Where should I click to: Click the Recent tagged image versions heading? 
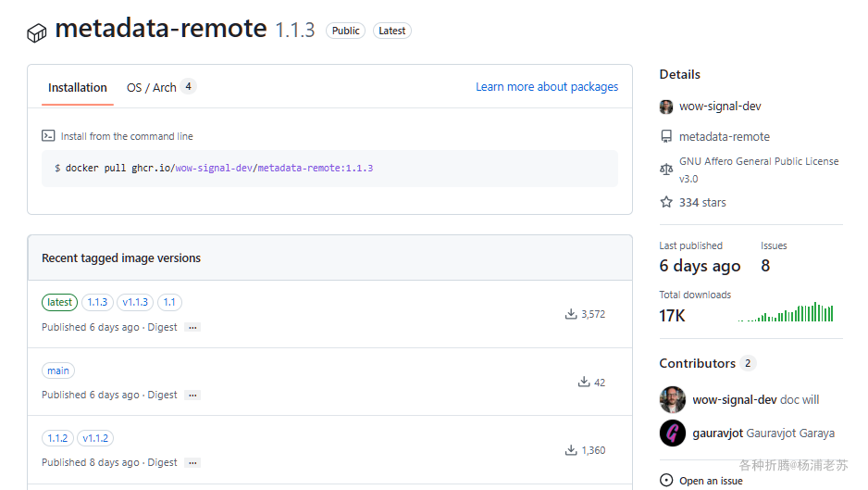(x=121, y=258)
